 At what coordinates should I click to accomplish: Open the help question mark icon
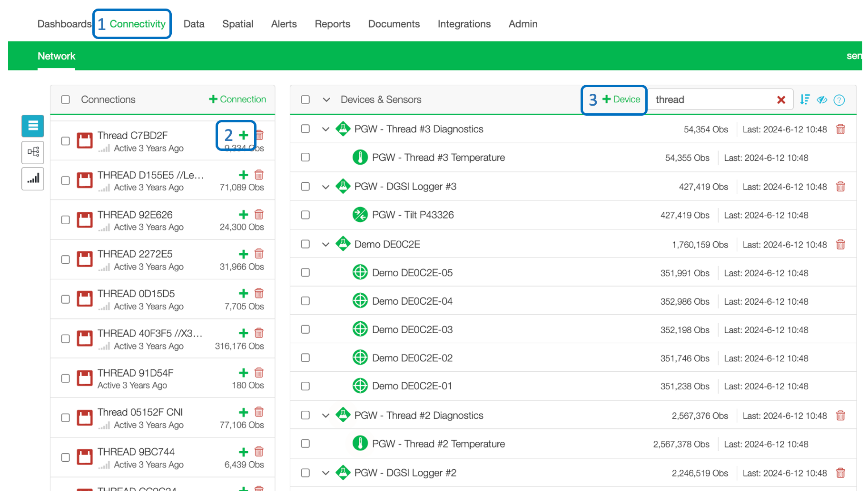(x=839, y=100)
